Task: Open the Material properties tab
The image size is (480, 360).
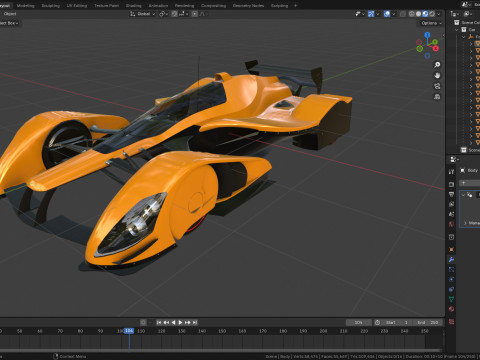Action: [x=451, y=309]
